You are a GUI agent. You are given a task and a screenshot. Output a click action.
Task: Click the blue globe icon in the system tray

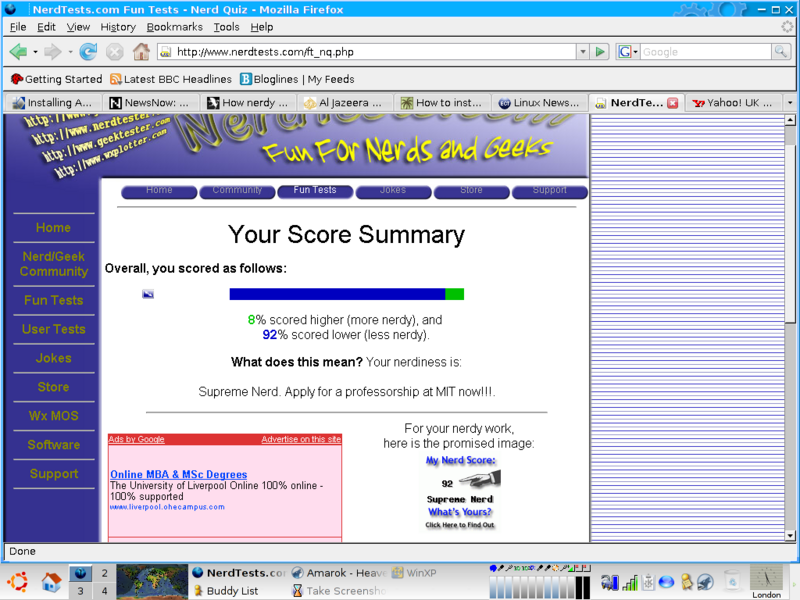pyautogui.click(x=666, y=582)
